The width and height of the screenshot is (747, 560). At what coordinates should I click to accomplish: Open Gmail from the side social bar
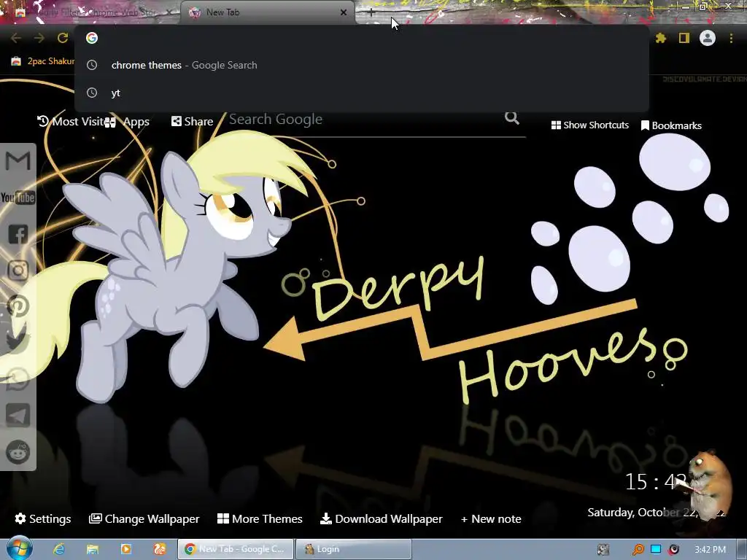pos(18,161)
